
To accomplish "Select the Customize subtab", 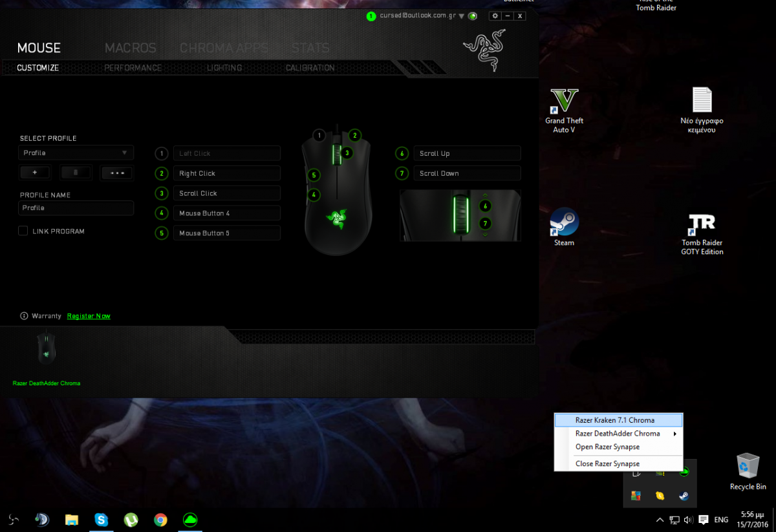I will (38, 68).
